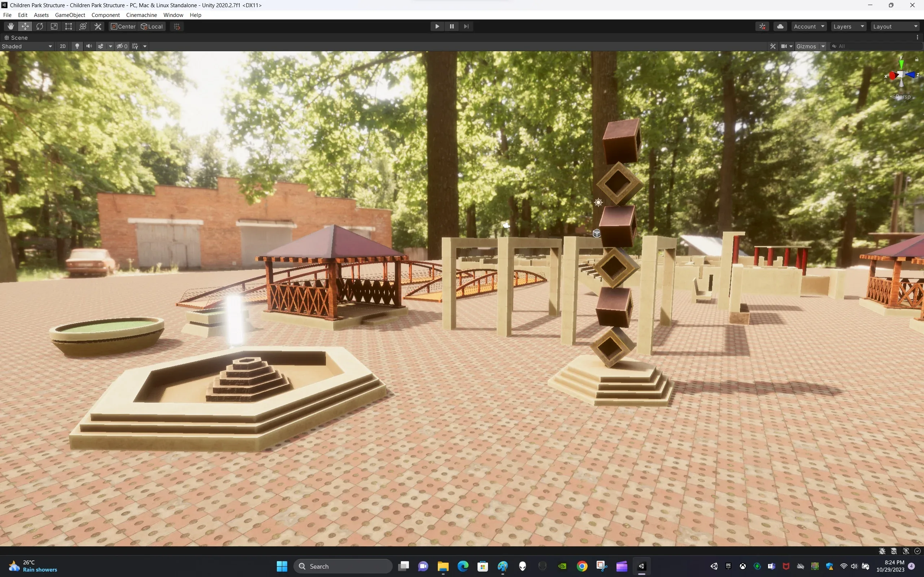Switch pivot mode via Center button
Screen dimensions: 924x577
tap(122, 26)
